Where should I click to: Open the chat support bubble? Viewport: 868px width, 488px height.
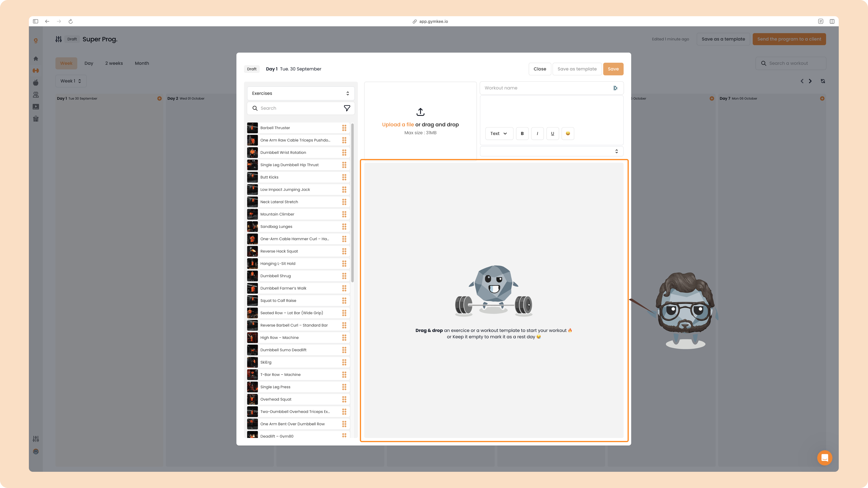coord(825,458)
